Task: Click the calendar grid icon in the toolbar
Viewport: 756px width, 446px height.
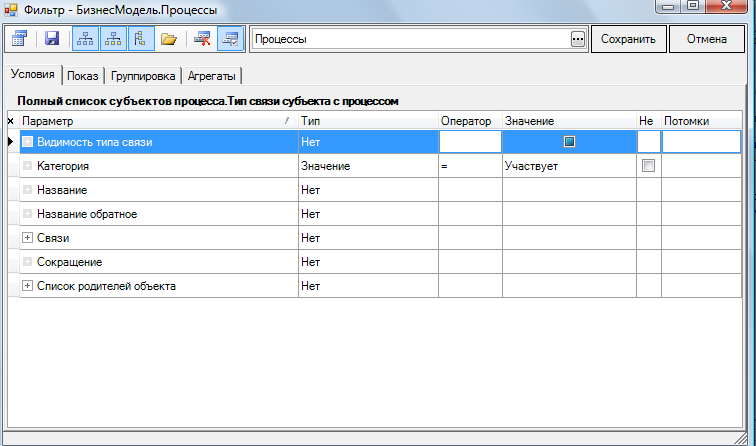Action: pos(19,39)
